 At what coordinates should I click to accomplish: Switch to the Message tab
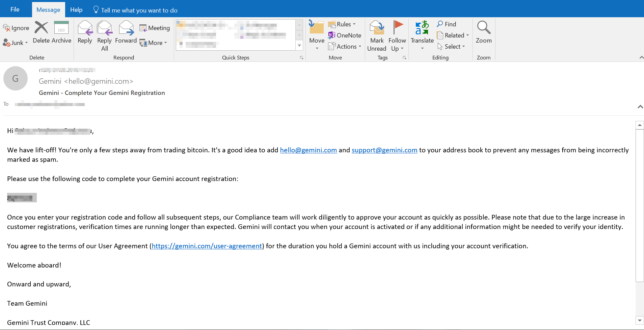48,10
